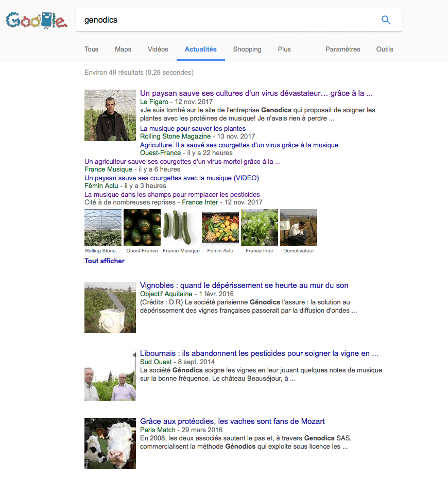Select the Actualités tab
The image size is (448, 478).
(200, 49)
